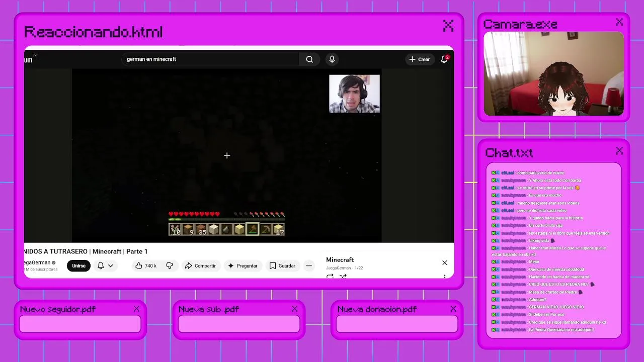Click the Unirse button
Screen dimensions: 644x362
[78, 265]
